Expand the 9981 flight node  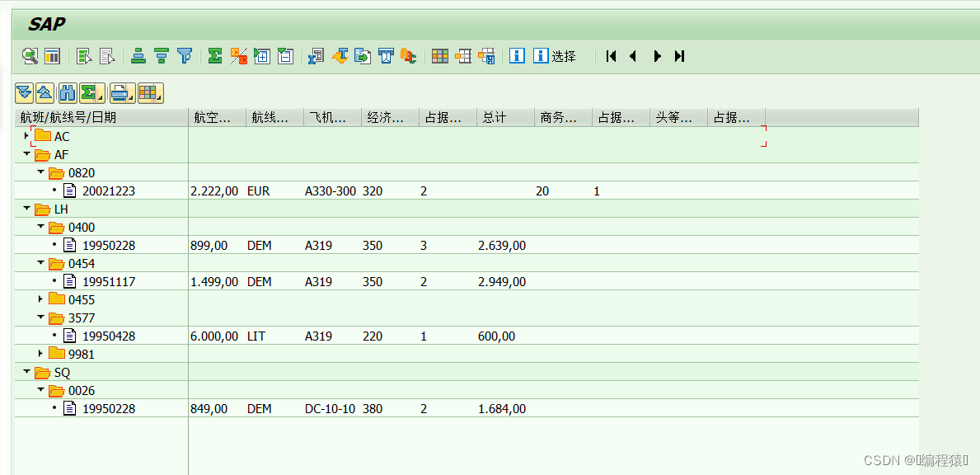pos(40,353)
